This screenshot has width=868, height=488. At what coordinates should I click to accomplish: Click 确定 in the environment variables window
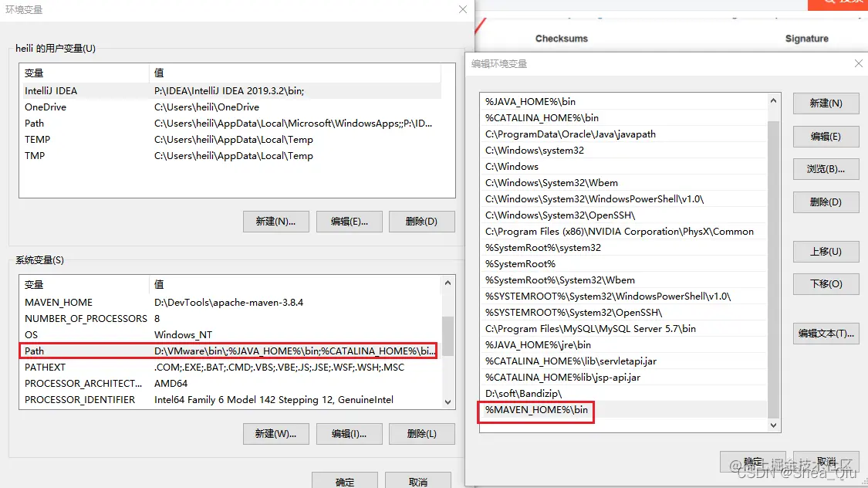point(345,481)
